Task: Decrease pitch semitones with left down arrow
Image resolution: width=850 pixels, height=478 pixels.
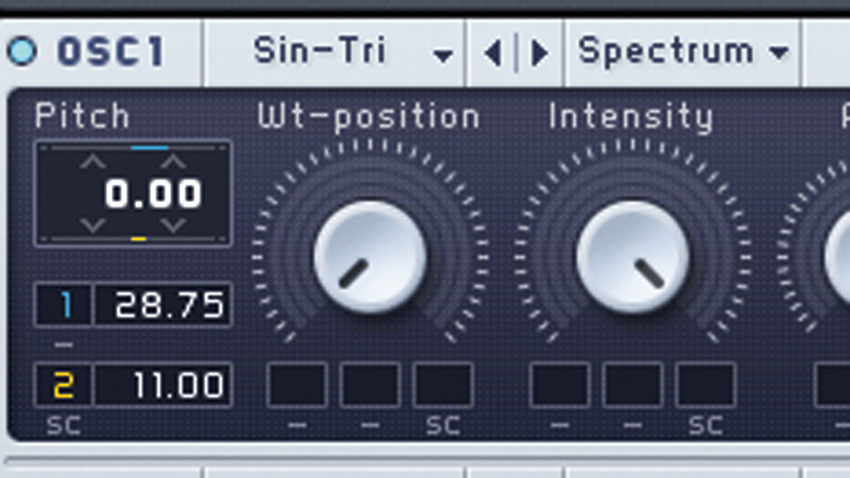Action: [x=93, y=225]
